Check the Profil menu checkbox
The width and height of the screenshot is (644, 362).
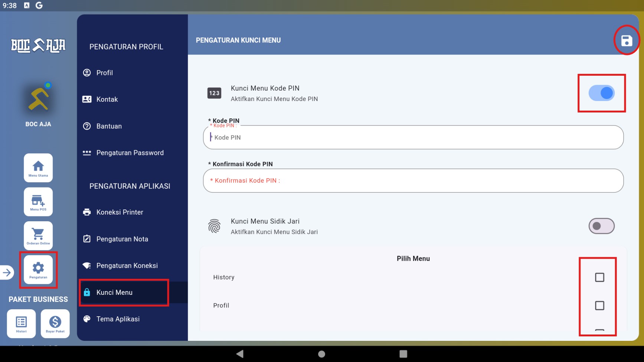(599, 306)
